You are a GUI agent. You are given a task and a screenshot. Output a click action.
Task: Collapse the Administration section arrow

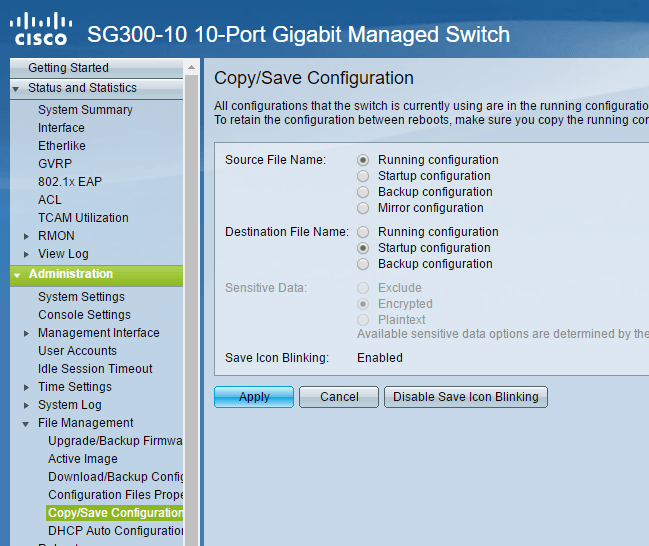tap(16, 274)
